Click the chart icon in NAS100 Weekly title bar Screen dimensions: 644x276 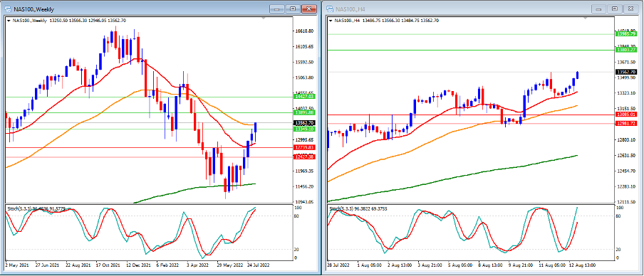tap(9, 9)
